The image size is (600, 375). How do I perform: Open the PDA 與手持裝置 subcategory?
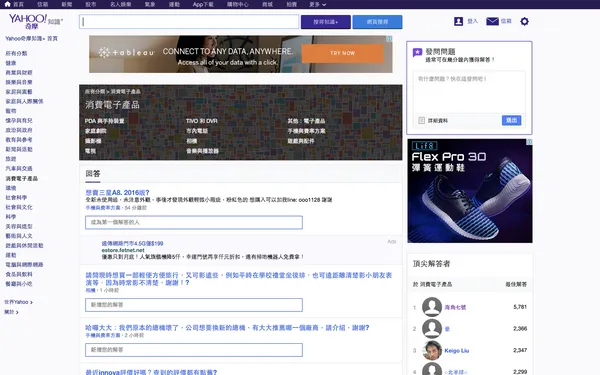[x=104, y=121]
